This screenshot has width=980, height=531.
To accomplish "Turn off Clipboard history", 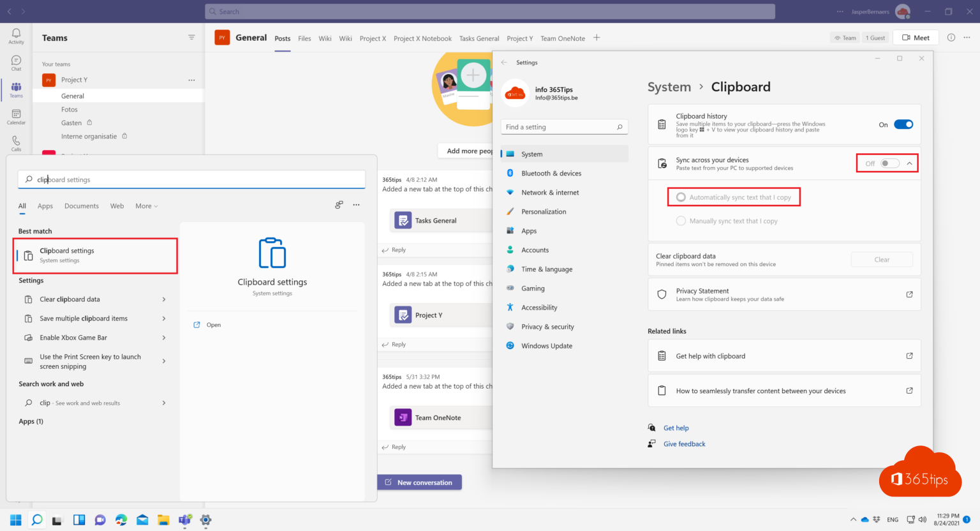I will point(904,124).
